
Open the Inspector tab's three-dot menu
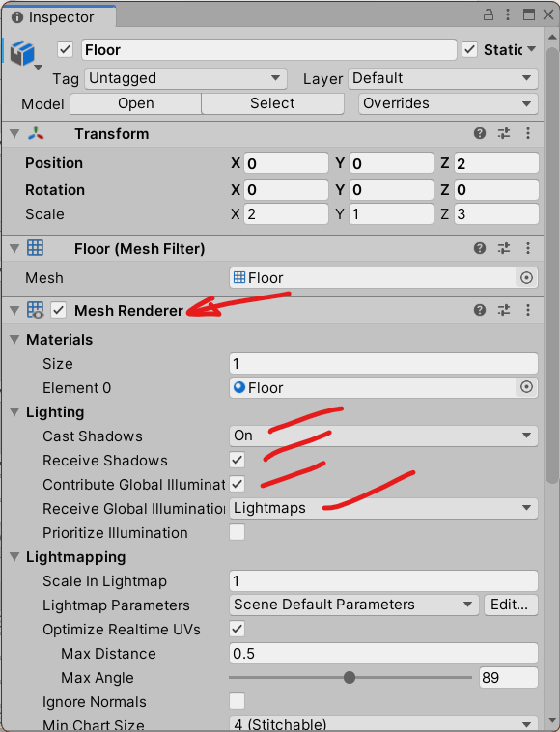point(508,14)
